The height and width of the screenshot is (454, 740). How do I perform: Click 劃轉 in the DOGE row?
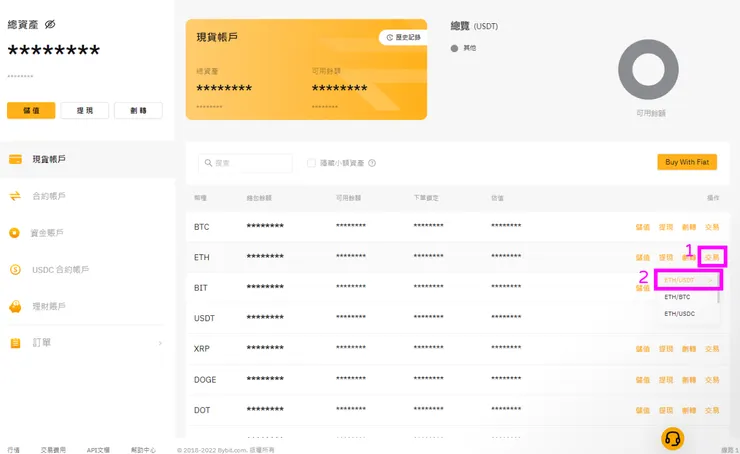pyautogui.click(x=689, y=380)
